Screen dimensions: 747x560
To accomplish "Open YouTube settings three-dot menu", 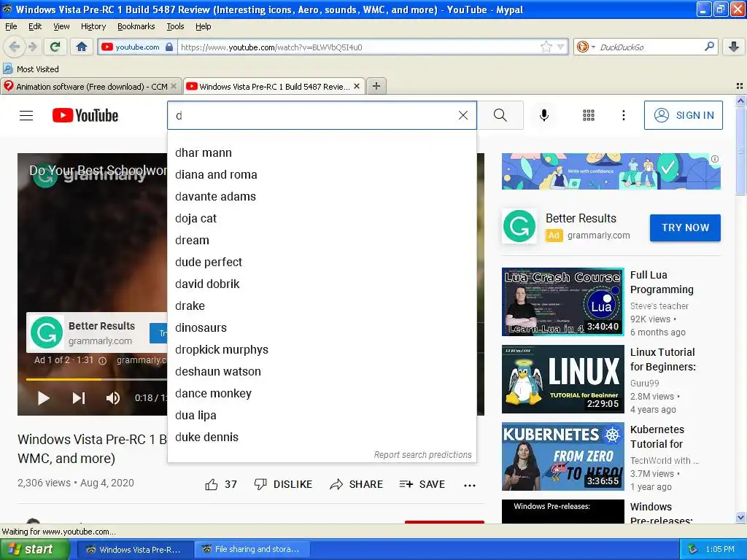I will (x=624, y=115).
